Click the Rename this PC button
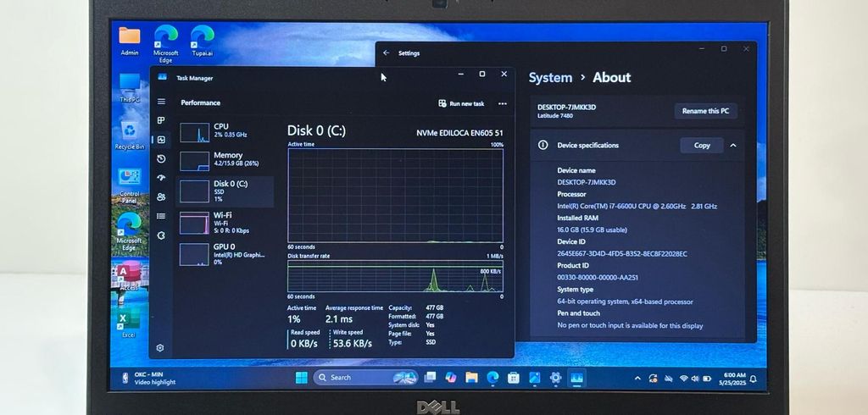The image size is (868, 415). tap(705, 111)
